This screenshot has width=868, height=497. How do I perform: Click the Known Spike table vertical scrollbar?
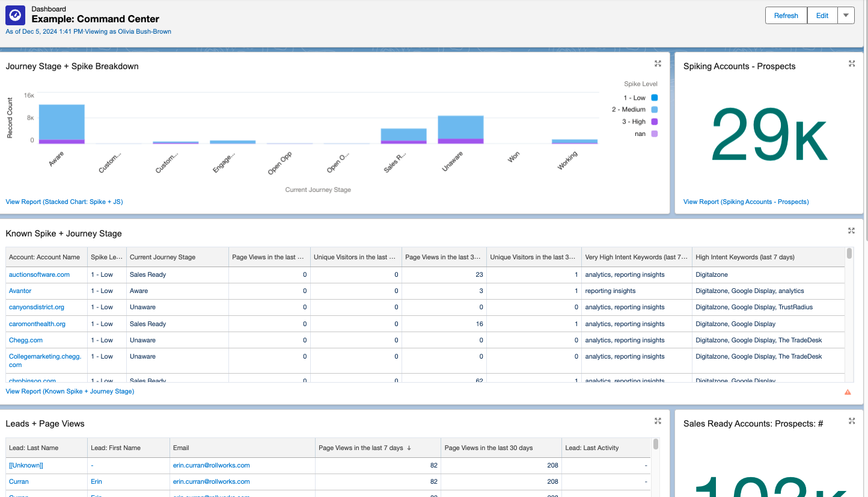tap(849, 254)
